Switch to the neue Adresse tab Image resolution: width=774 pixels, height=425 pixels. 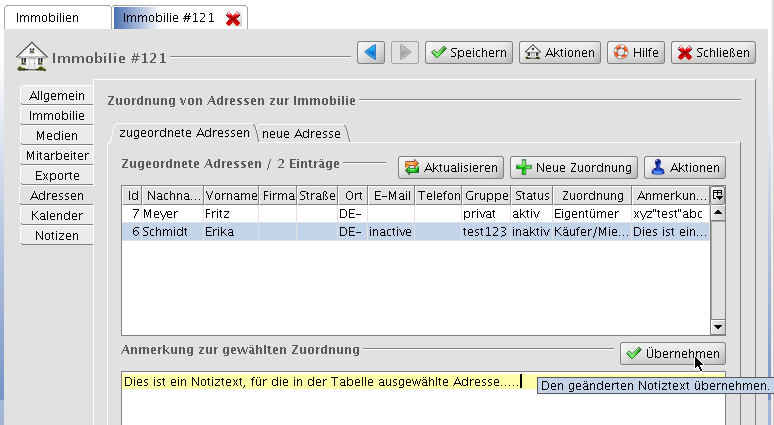(x=302, y=133)
